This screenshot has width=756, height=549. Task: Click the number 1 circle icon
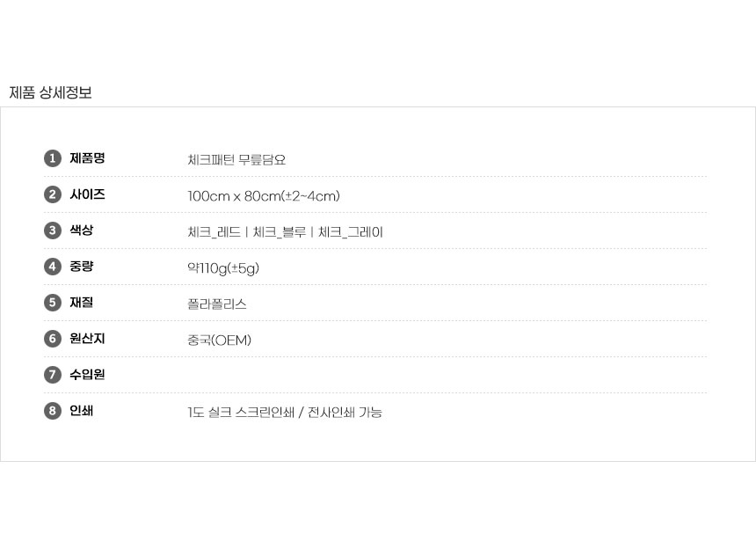[x=52, y=158]
